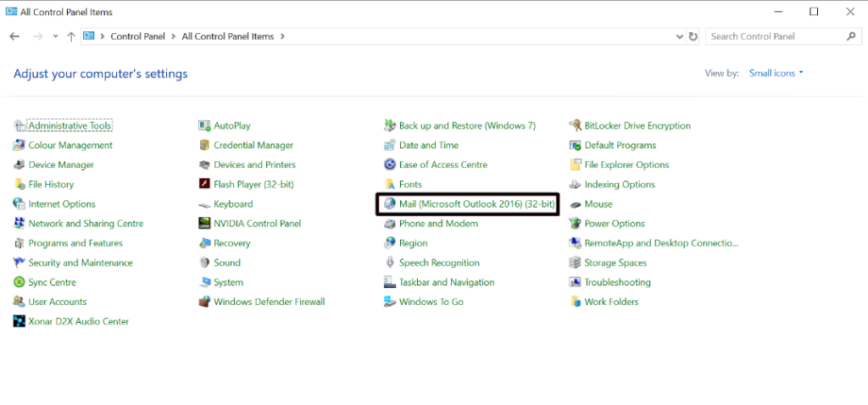
Task: Open Mail (Microsoft Outlook 2016) link
Action: click(476, 204)
